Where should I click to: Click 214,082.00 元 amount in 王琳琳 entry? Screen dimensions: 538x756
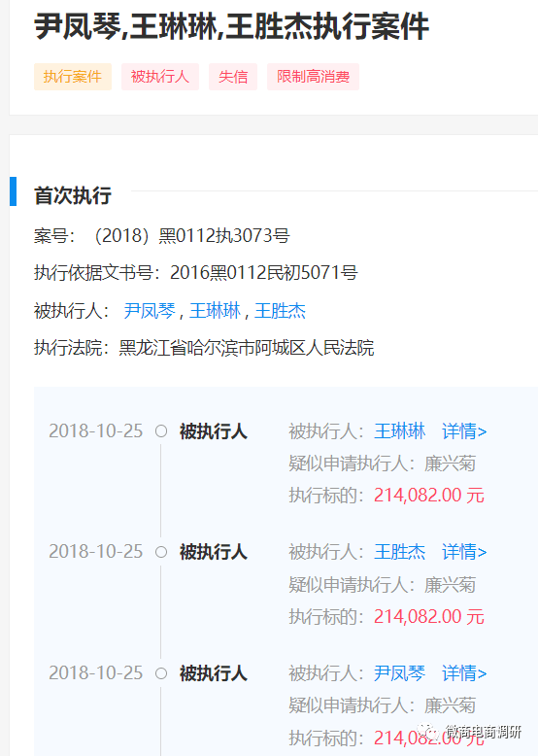(429, 496)
